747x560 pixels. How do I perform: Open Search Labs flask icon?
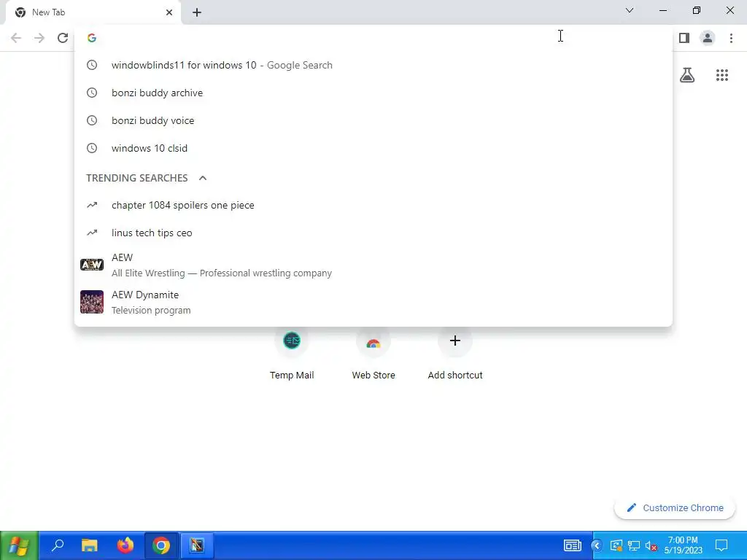coord(687,75)
